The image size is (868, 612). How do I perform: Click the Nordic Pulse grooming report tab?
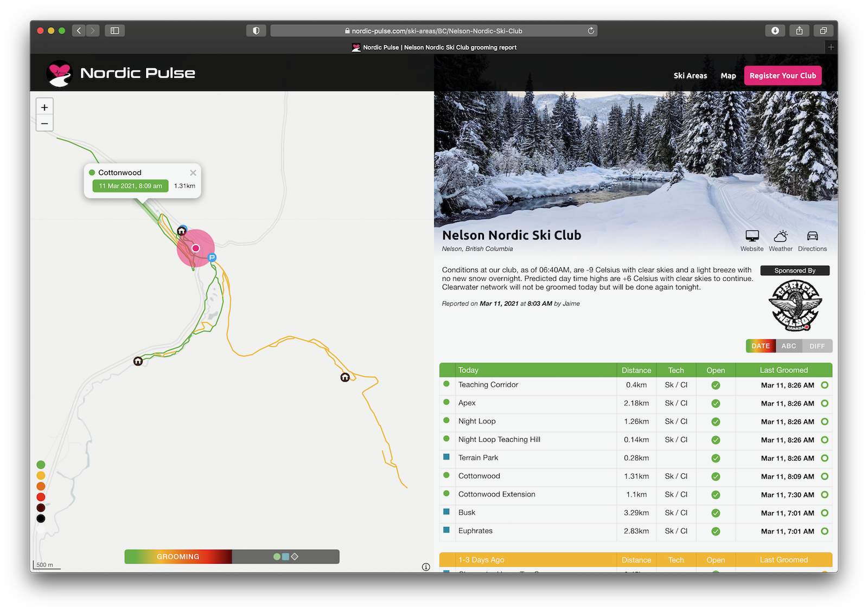pyautogui.click(x=434, y=47)
